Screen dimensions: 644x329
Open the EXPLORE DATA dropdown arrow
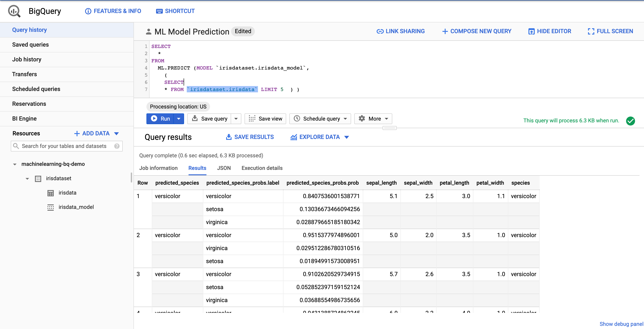(x=347, y=137)
